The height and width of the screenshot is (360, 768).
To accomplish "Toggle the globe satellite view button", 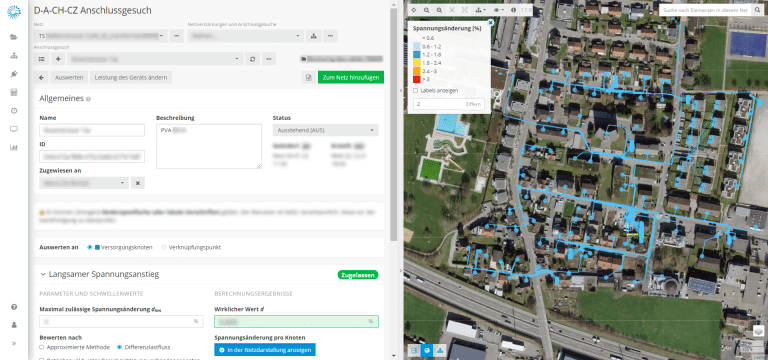I will pos(427,350).
